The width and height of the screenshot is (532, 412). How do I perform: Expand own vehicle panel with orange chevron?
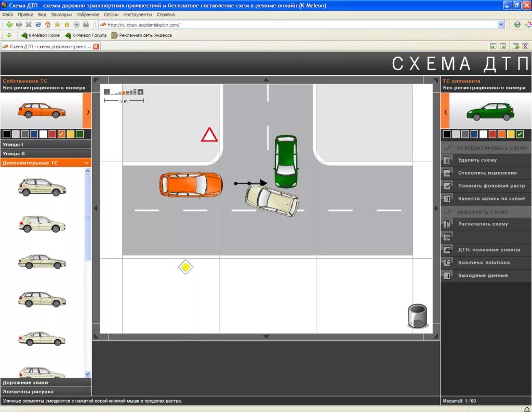(87, 111)
